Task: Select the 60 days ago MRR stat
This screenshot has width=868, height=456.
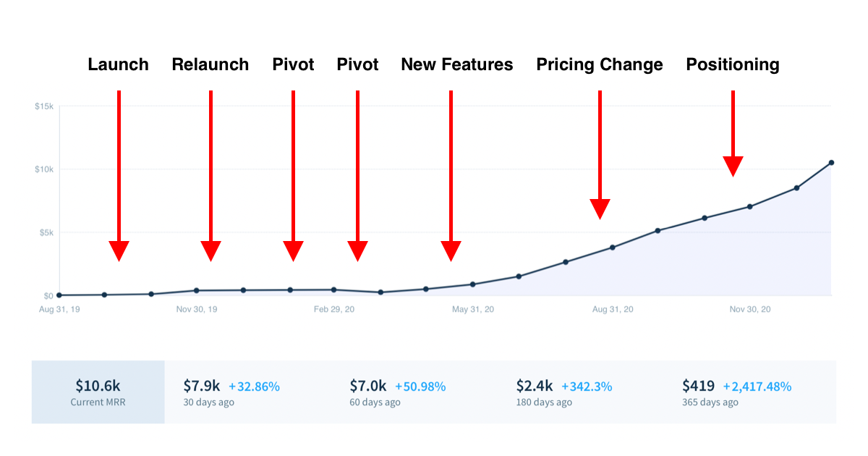Action: [x=398, y=392]
